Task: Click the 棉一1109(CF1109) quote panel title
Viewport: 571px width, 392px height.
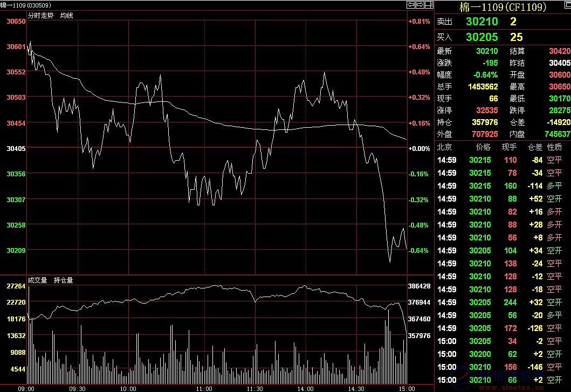Action: coord(503,7)
